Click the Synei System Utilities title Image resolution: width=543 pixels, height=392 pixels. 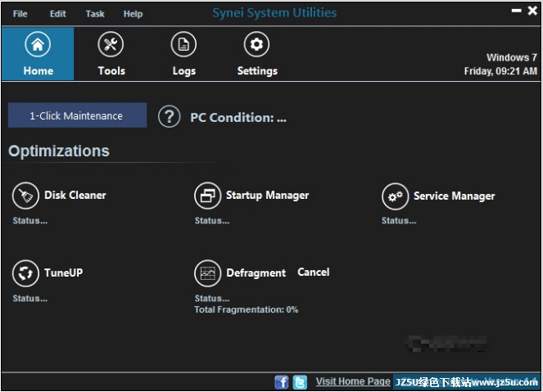click(274, 13)
